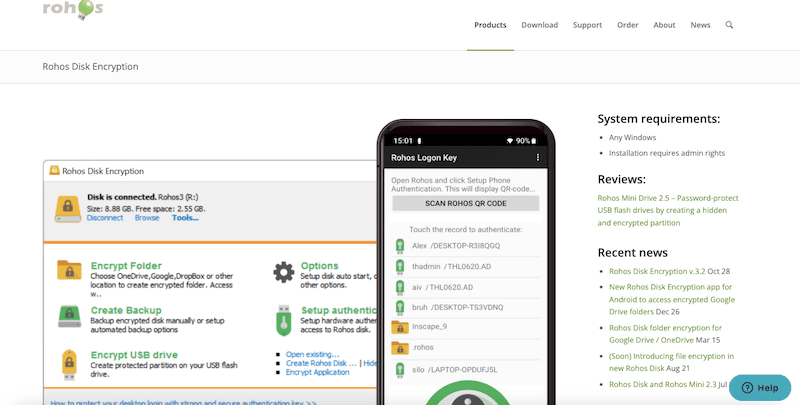Screen dimensions: 800x405
Task: Click the folder icon next to .rohos
Action: 400,348
